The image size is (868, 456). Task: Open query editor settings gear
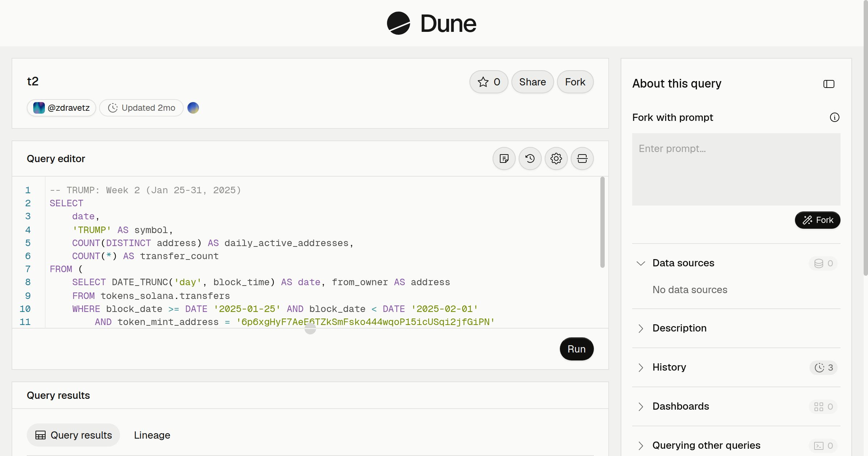coord(556,159)
